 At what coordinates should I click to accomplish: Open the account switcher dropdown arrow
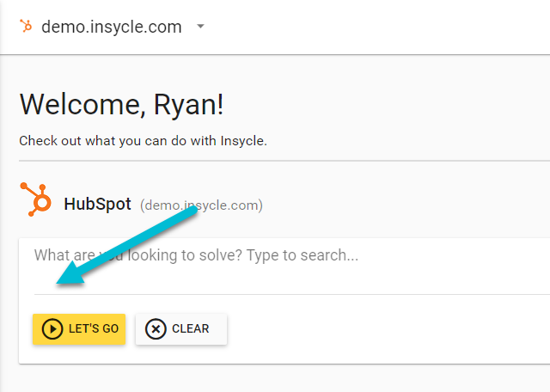click(x=200, y=27)
